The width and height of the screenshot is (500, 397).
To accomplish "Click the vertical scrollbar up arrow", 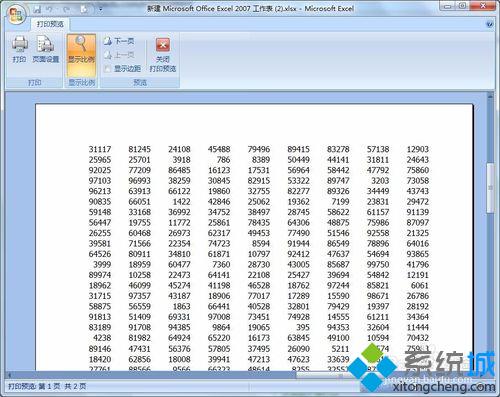I will [x=490, y=96].
